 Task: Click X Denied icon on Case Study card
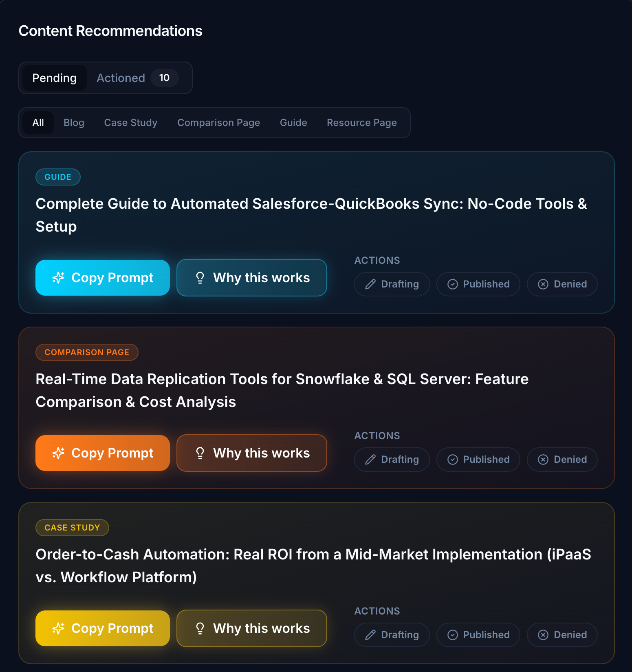(x=543, y=635)
